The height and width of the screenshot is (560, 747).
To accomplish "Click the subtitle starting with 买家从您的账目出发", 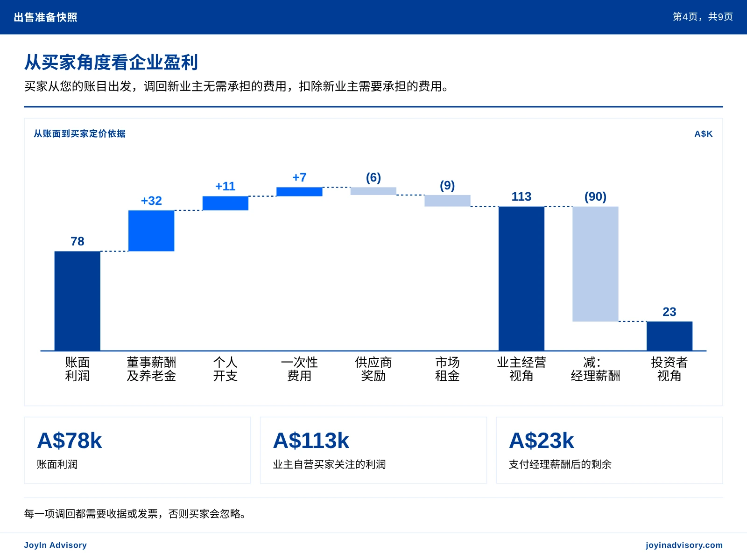I will (237, 86).
